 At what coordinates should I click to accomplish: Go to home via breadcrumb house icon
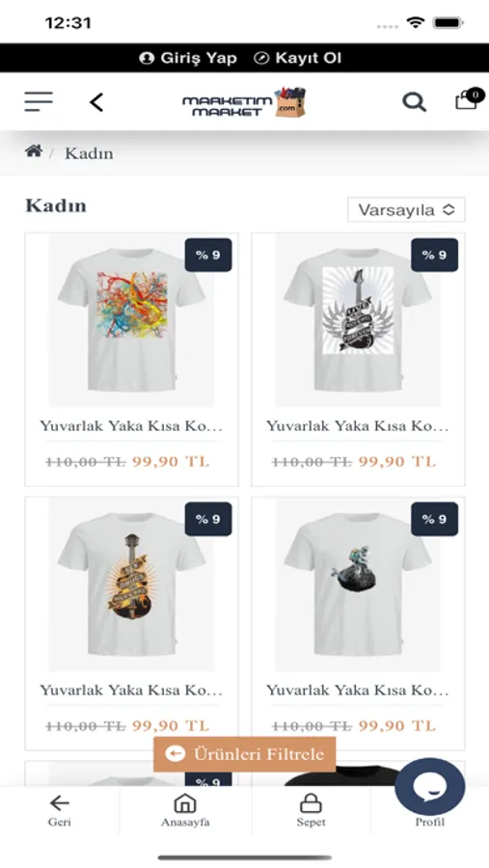point(34,151)
